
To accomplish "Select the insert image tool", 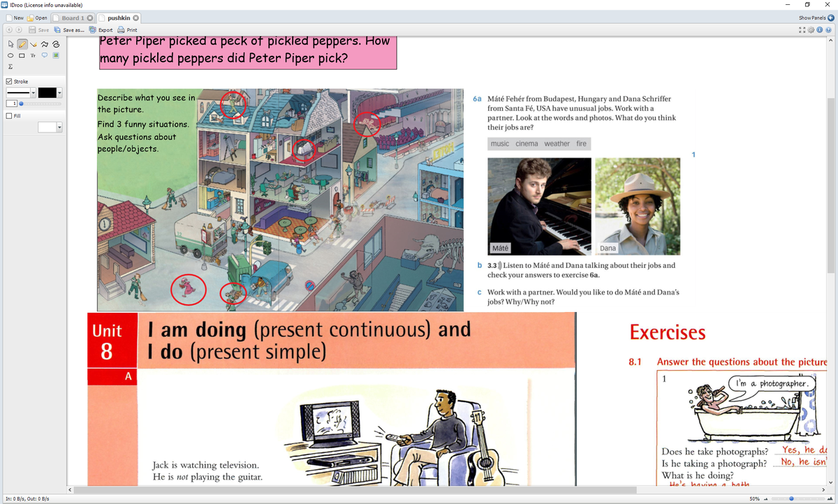I will click(57, 55).
